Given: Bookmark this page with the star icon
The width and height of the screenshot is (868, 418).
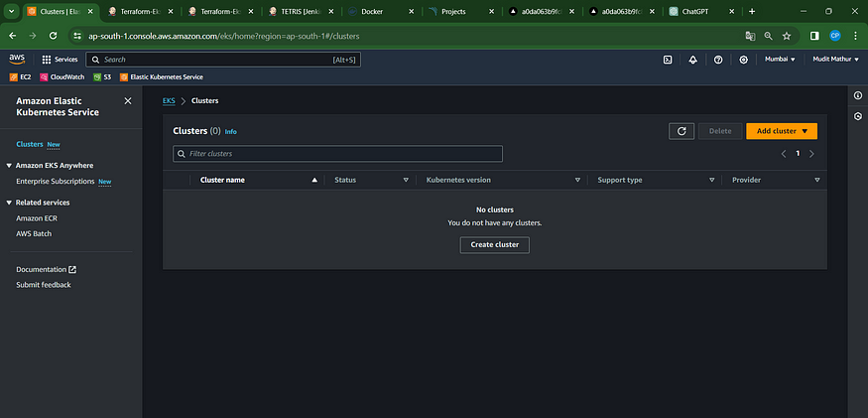Looking at the screenshot, I should click(x=787, y=36).
